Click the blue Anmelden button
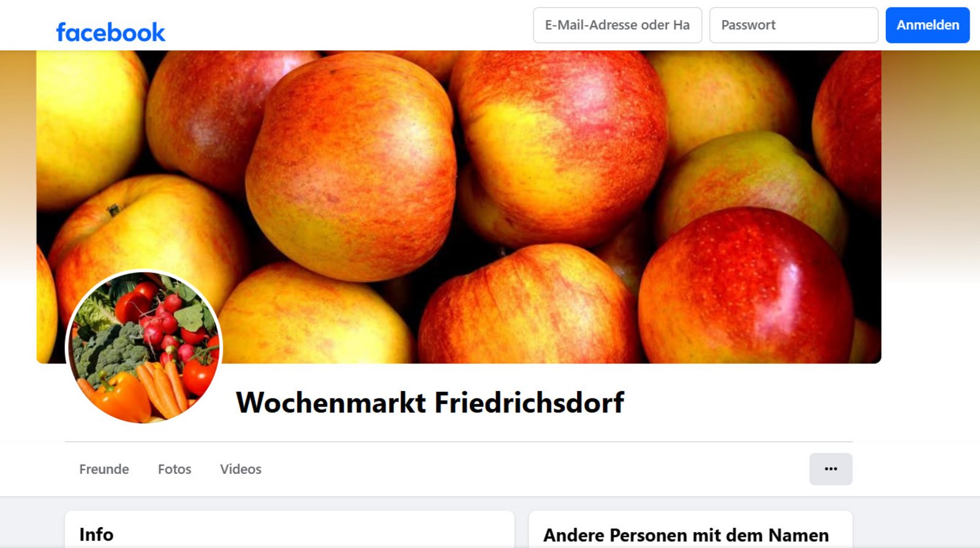The height and width of the screenshot is (548, 980). (927, 25)
